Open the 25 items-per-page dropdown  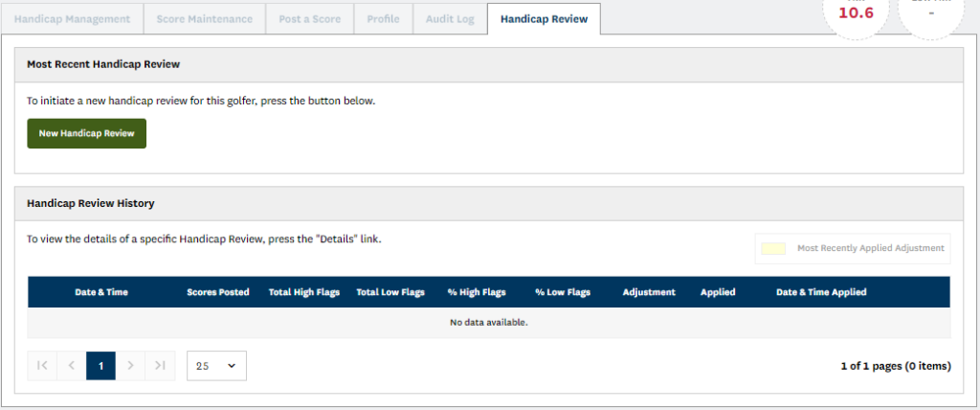(x=216, y=366)
